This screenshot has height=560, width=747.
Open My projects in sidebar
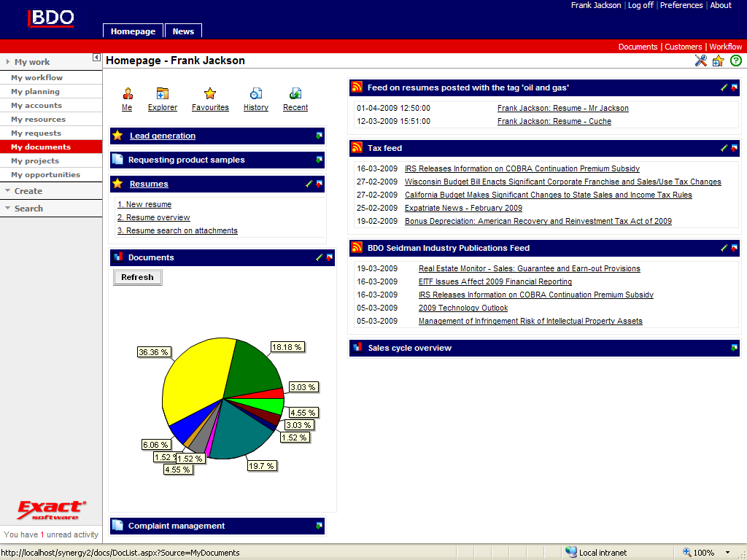[x=51, y=160]
